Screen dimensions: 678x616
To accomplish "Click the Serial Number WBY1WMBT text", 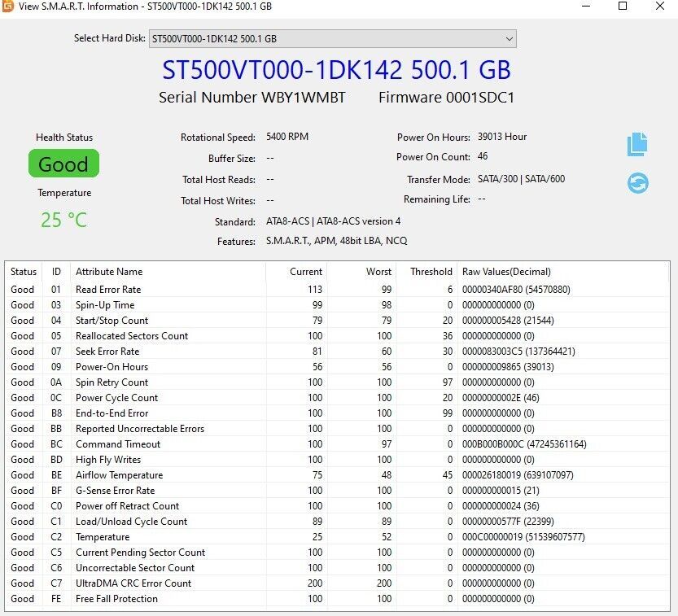I will pos(252,98).
